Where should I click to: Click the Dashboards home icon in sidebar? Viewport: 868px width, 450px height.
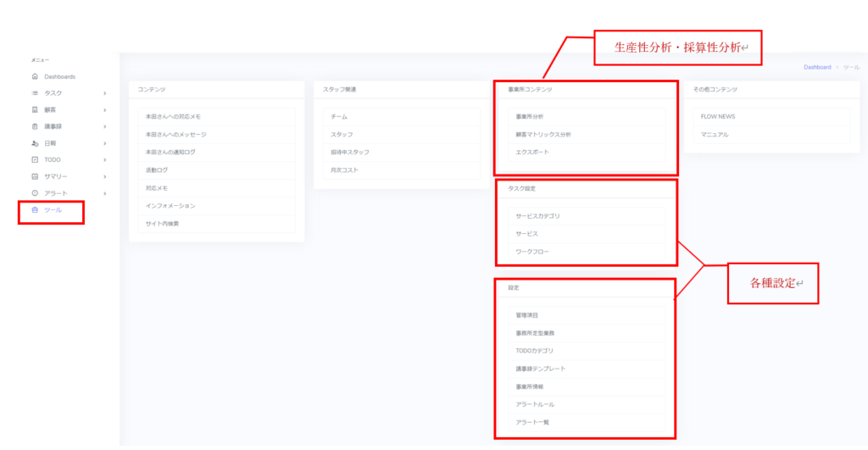[34, 76]
